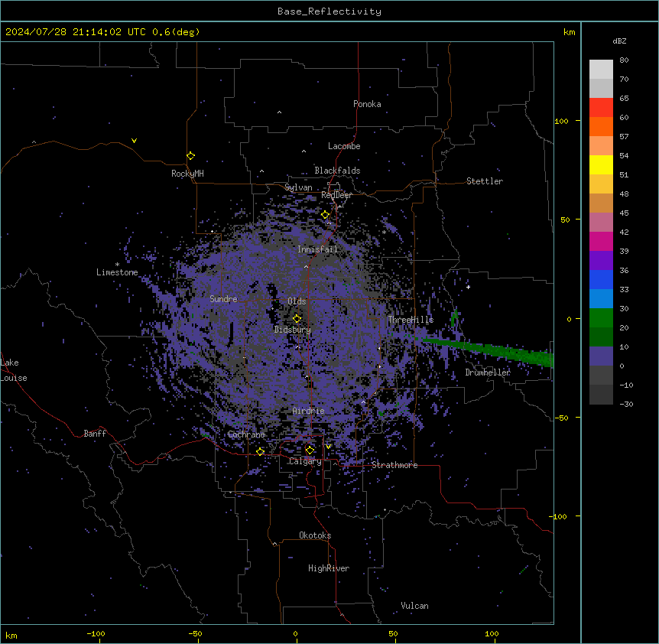Select the yellow diamond marker below Cochrane
Image resolution: width=659 pixels, height=644 pixels.
click(261, 451)
